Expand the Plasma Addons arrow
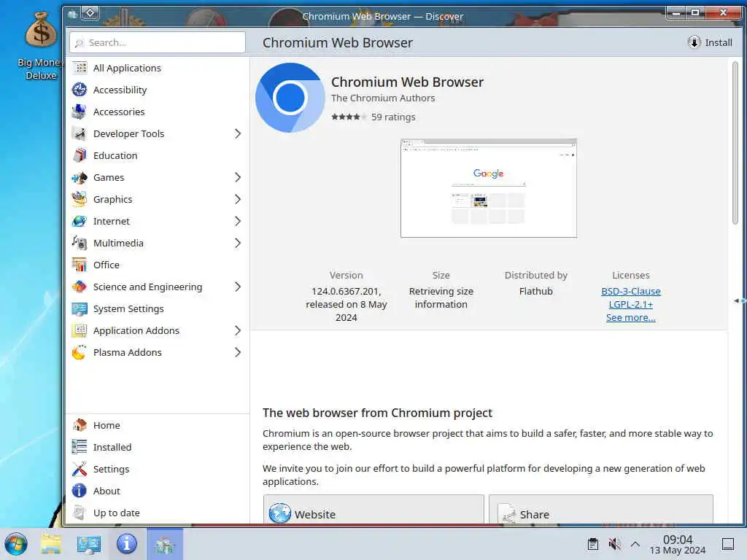This screenshot has height=560, width=747. pyautogui.click(x=238, y=353)
